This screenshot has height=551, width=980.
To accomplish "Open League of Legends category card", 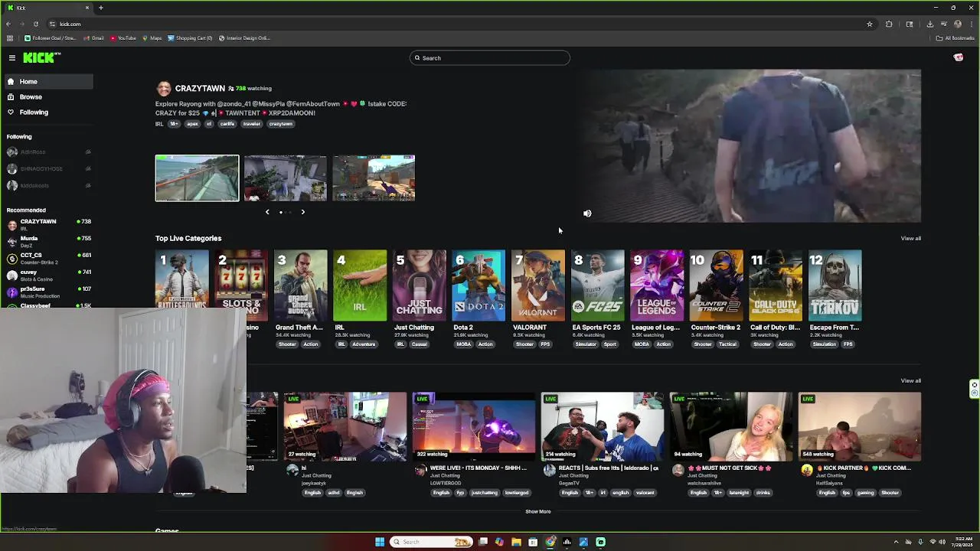I will pos(657,285).
